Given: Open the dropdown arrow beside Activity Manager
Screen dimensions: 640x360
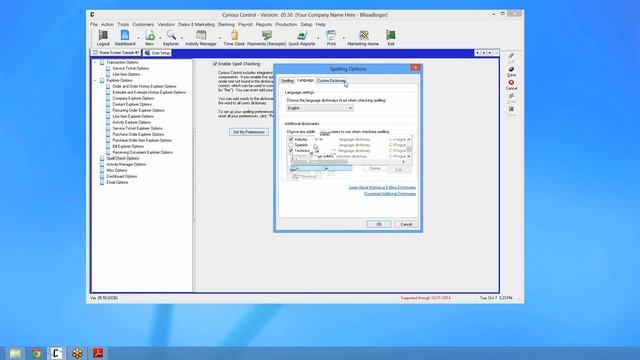Looking at the screenshot, I should (220, 38).
